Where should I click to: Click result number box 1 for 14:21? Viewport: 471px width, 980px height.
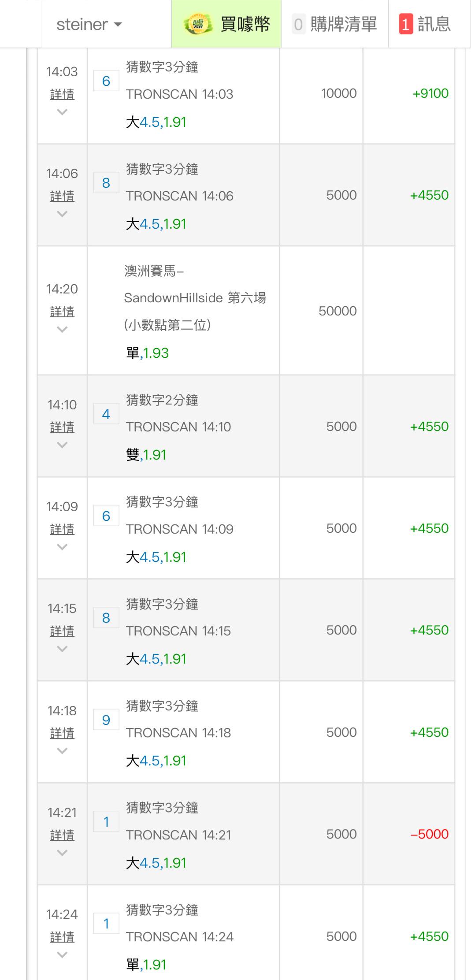(x=106, y=822)
